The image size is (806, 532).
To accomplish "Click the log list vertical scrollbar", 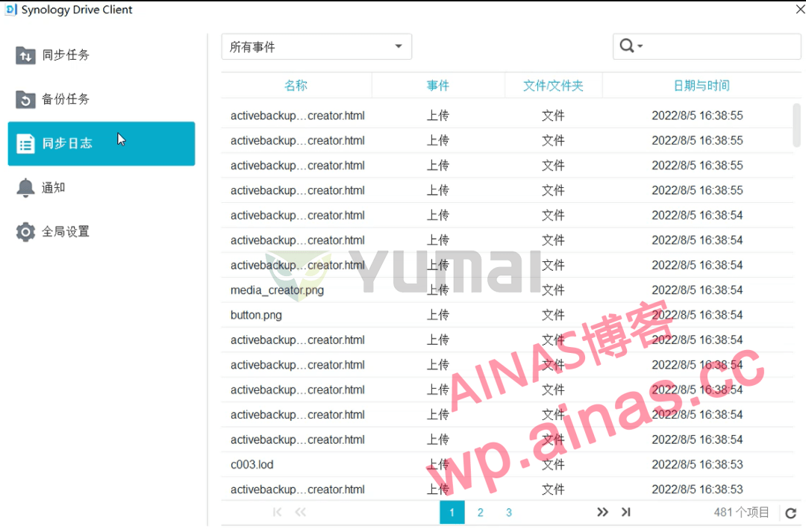I will (797, 125).
